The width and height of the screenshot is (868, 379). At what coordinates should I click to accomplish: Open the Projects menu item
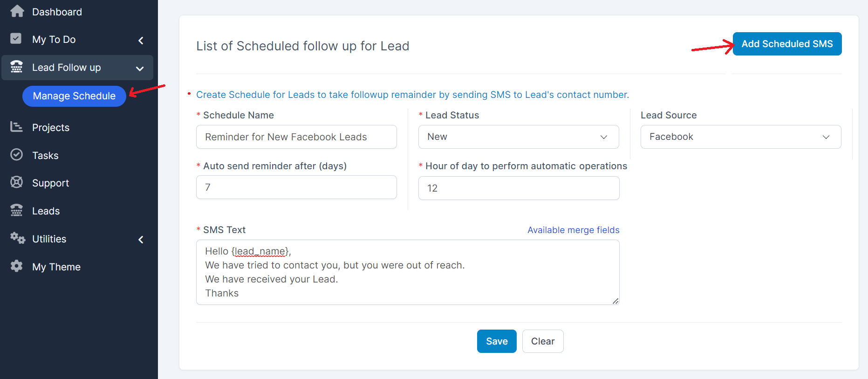click(x=51, y=128)
